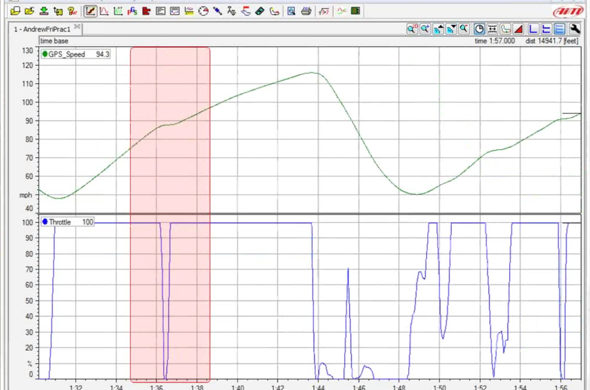The height and width of the screenshot is (390, 590).
Task: Click the load test folder icon
Action: (15, 11)
